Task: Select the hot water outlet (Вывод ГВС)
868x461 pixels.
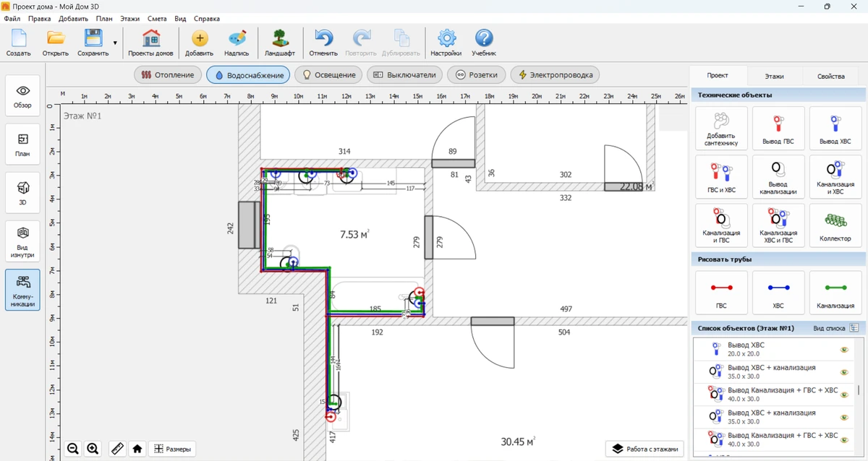Action: [x=778, y=129]
